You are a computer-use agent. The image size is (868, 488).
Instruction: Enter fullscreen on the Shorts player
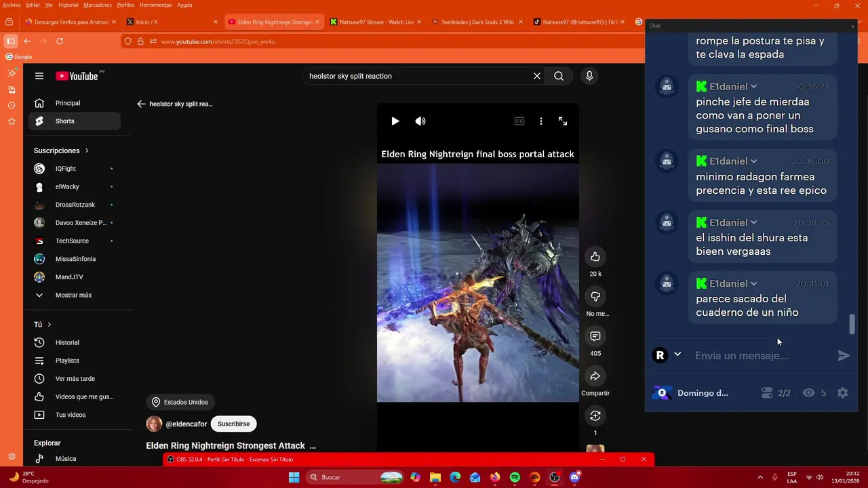563,121
